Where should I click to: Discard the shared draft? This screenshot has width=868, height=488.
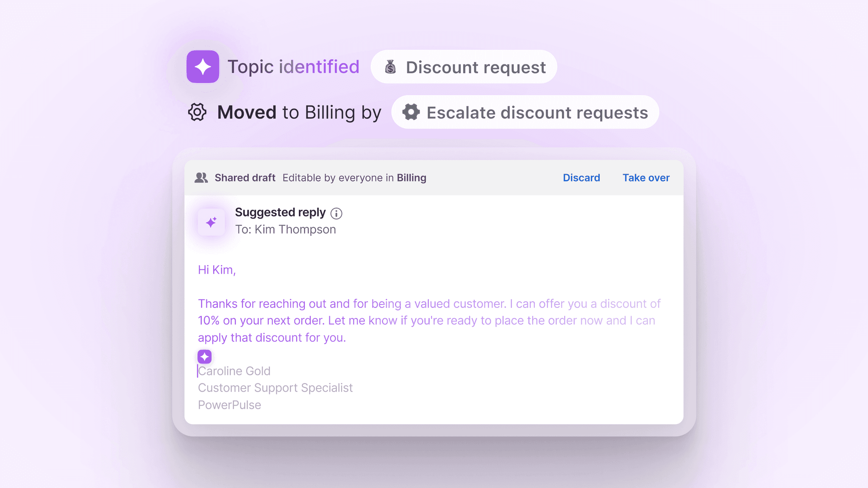581,177
